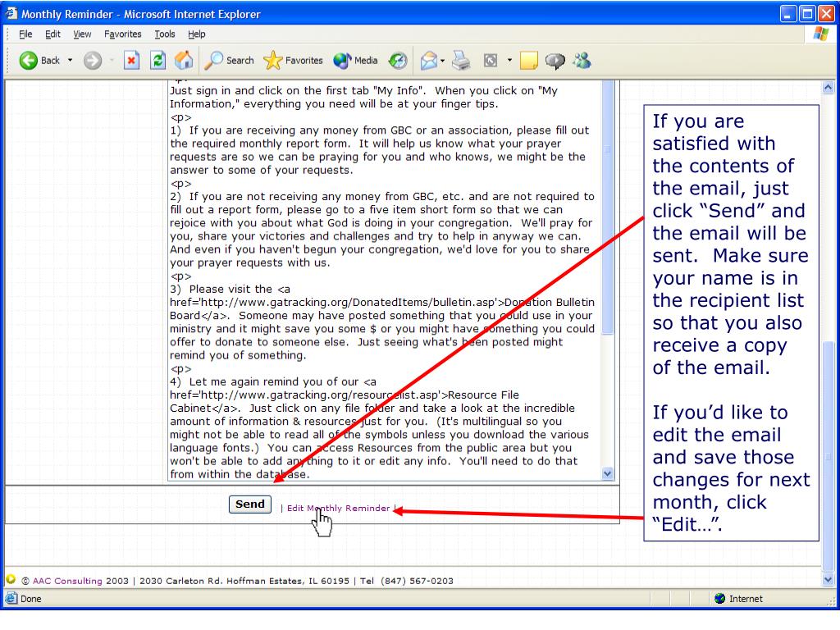Maximize the Internet Explorer window

807,13
